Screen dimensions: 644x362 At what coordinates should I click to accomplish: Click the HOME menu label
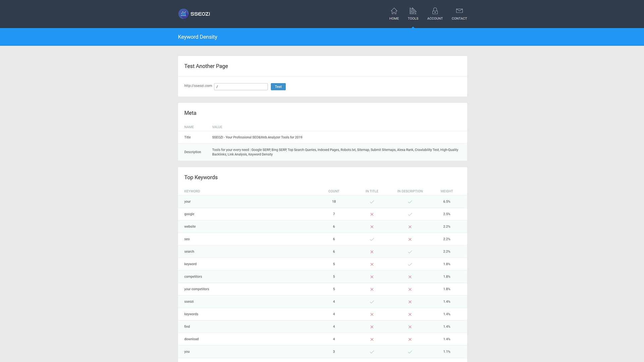[394, 18]
